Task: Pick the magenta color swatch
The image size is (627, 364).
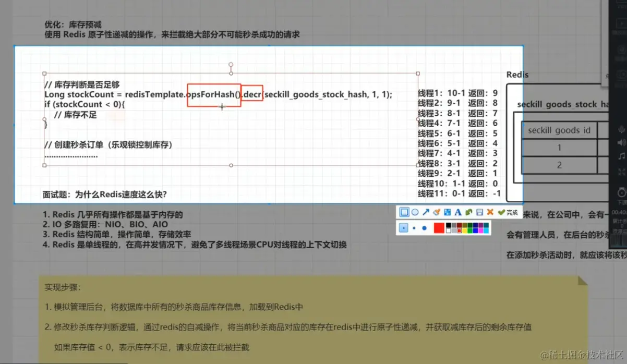Action: pyautogui.click(x=481, y=230)
